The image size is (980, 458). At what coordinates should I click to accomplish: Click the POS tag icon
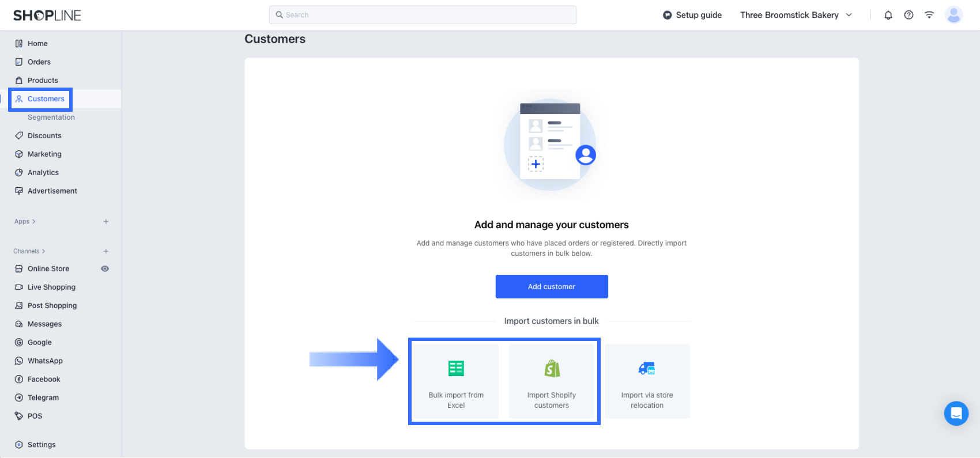click(x=19, y=416)
